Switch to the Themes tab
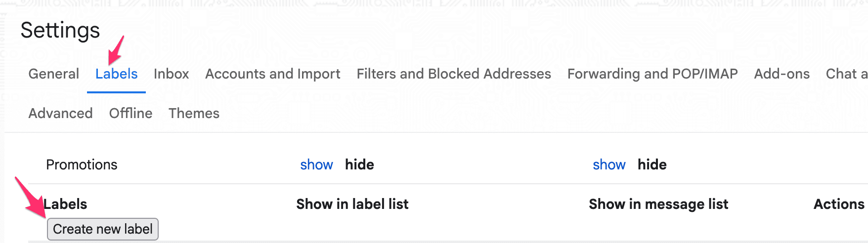The width and height of the screenshot is (868, 243). pyautogui.click(x=194, y=114)
